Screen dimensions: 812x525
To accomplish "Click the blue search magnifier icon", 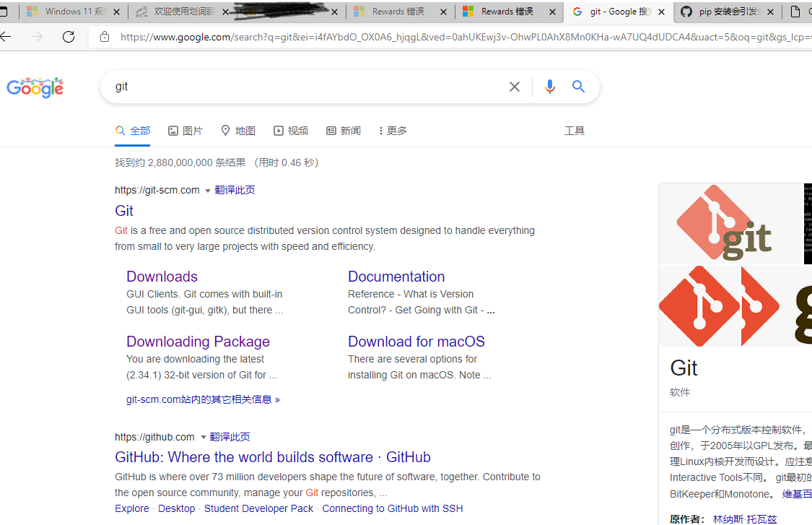I will pyautogui.click(x=578, y=87).
